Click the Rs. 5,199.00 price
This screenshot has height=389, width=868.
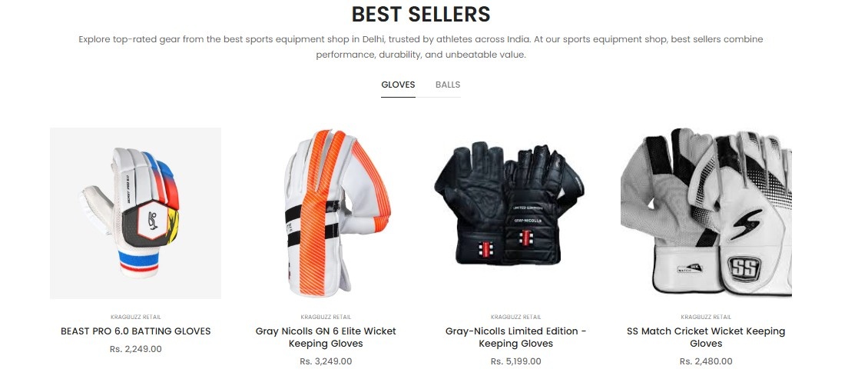[x=516, y=361]
